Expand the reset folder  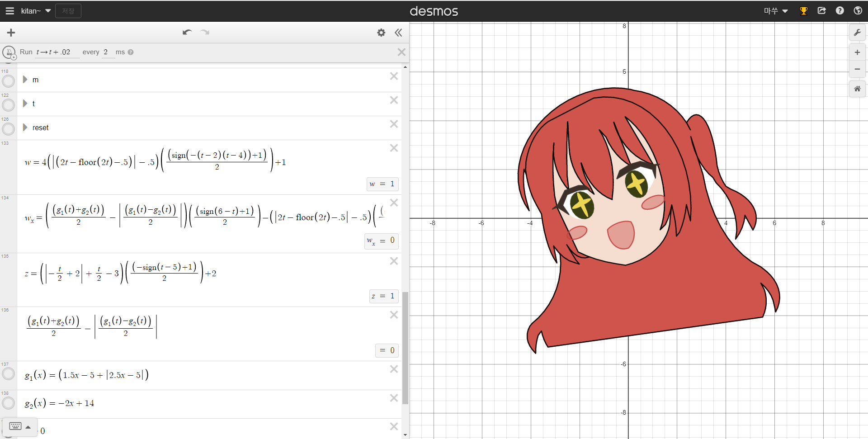(x=25, y=127)
